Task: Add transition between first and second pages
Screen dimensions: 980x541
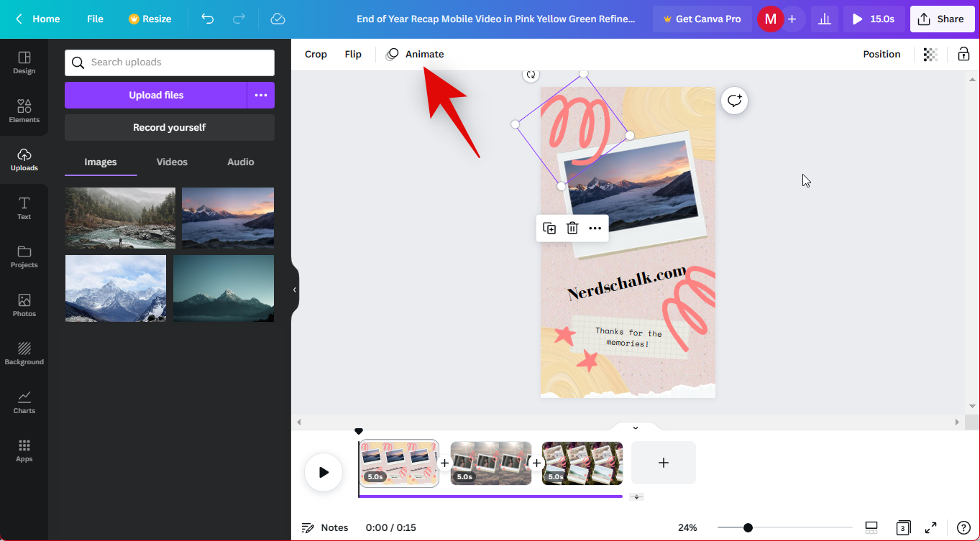Action: click(x=444, y=463)
